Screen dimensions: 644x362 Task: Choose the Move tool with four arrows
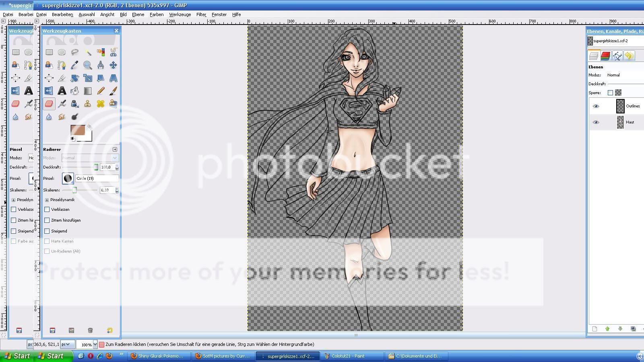113,65
